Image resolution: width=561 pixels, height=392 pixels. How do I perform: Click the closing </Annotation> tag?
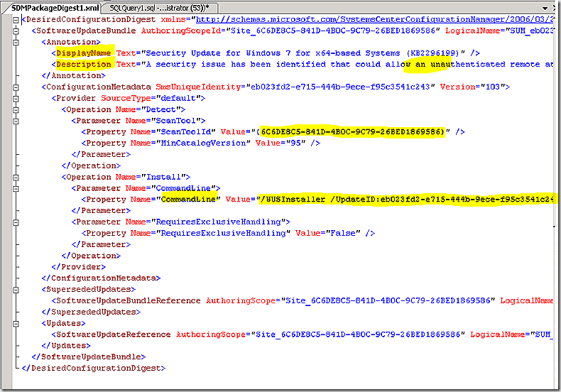tap(73, 76)
